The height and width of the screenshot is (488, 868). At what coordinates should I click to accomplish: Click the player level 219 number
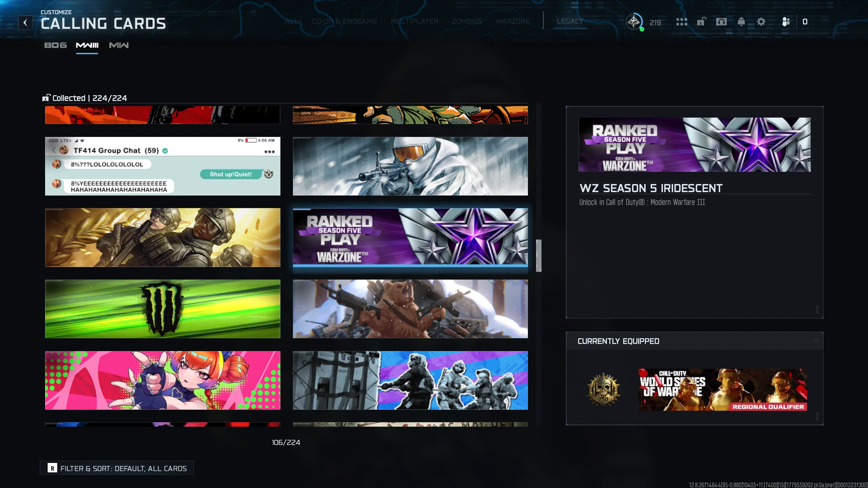click(655, 23)
